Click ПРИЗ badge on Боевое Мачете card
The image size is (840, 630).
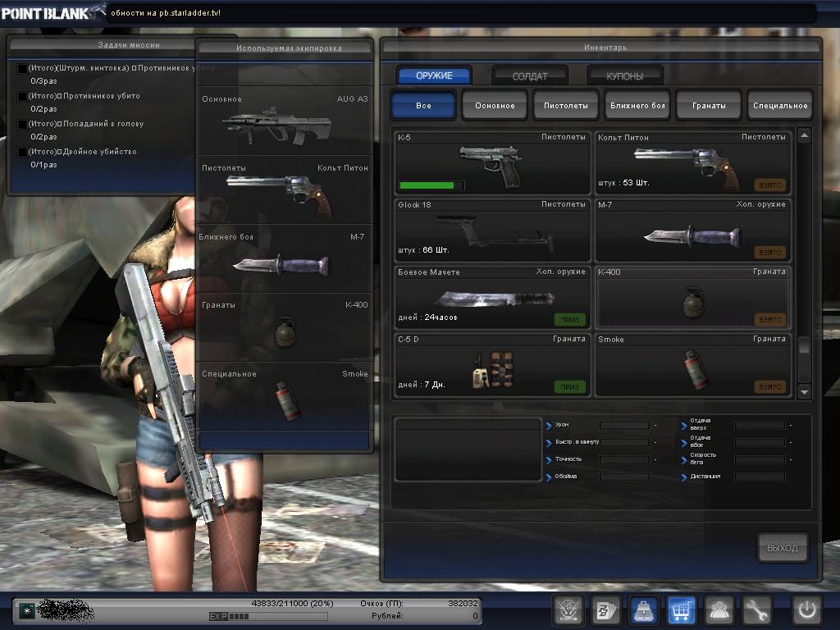click(569, 320)
